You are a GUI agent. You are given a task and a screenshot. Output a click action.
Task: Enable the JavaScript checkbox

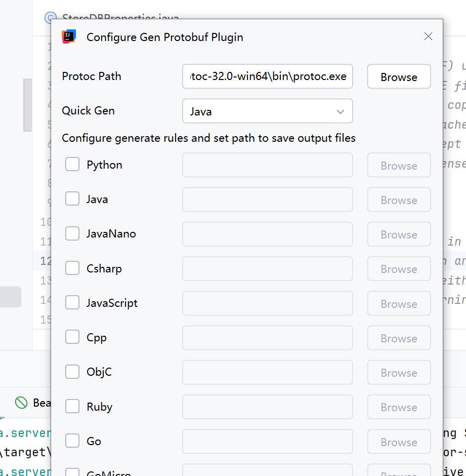[x=72, y=303]
